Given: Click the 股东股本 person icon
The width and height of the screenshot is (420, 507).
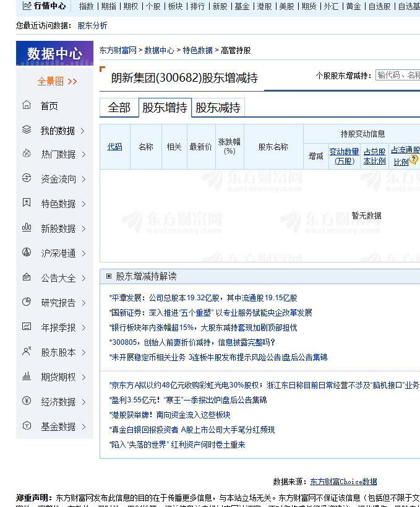Looking at the screenshot, I should click(x=27, y=351).
